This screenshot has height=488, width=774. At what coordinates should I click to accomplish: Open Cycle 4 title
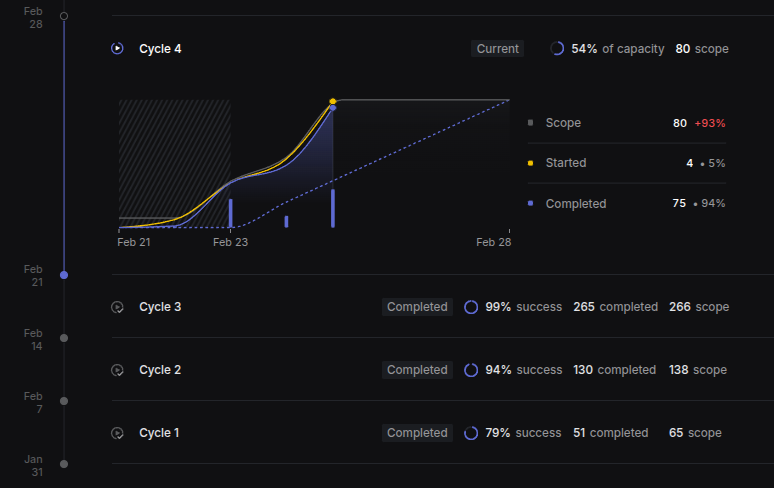pyautogui.click(x=160, y=49)
